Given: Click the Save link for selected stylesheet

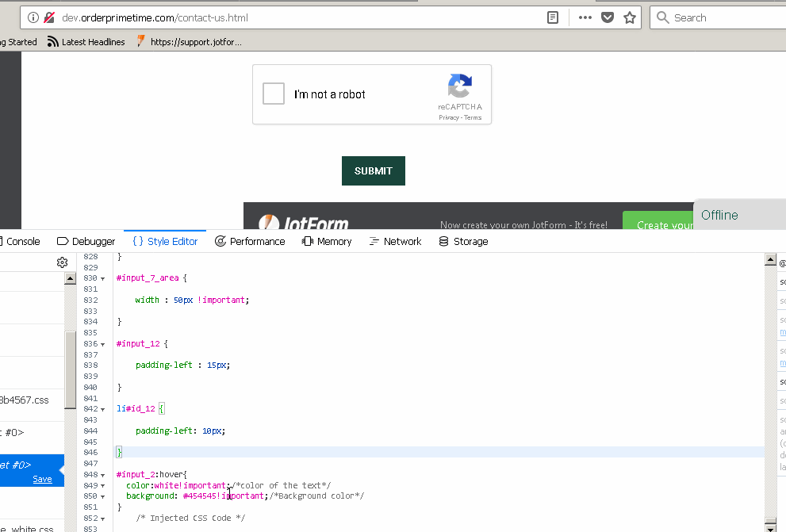Looking at the screenshot, I should click(x=42, y=479).
